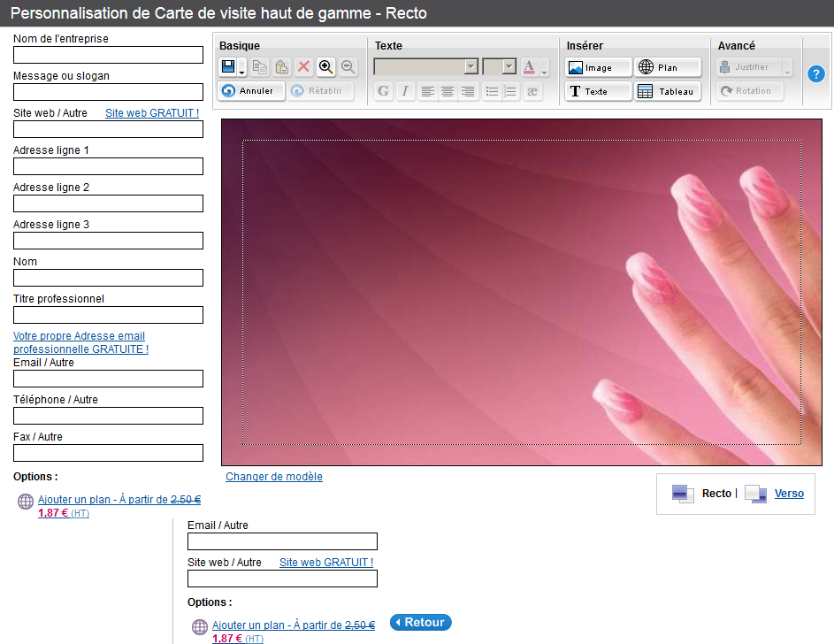Click the blue Retour button
This screenshot has width=834, height=644.
pos(421,622)
